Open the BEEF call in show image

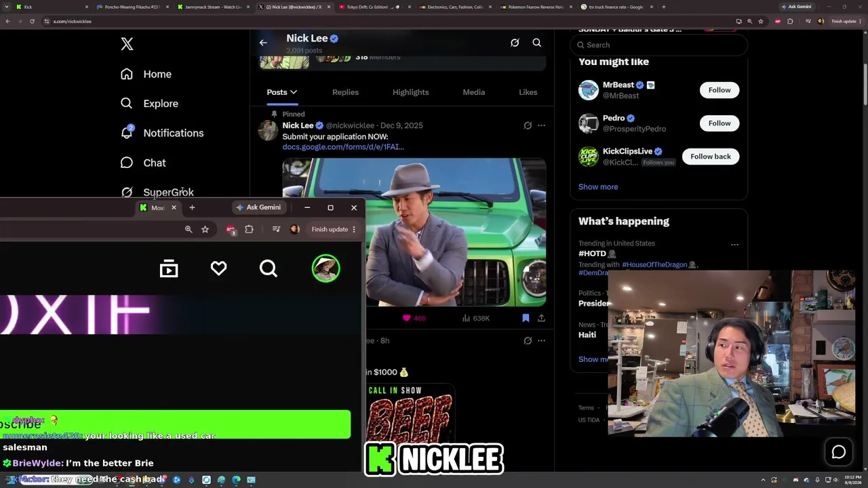click(410, 413)
